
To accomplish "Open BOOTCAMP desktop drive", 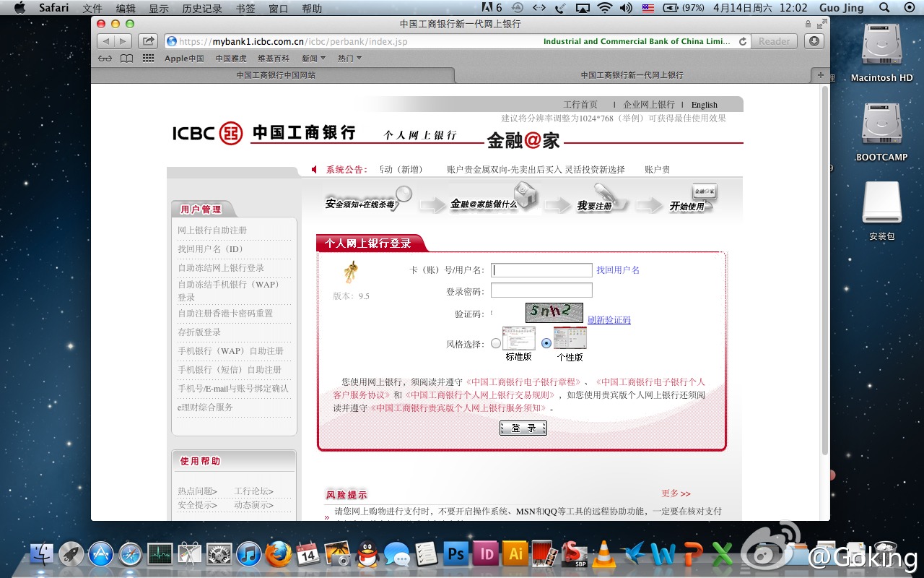I will (881, 131).
